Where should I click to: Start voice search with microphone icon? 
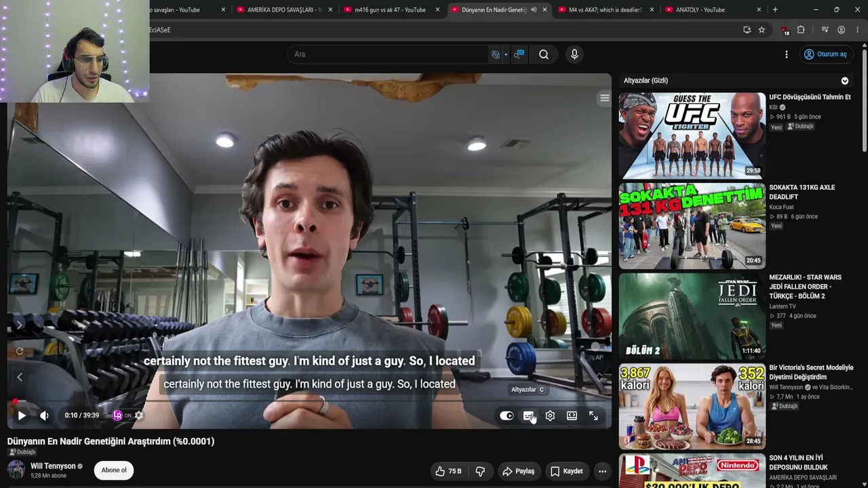pyautogui.click(x=574, y=54)
